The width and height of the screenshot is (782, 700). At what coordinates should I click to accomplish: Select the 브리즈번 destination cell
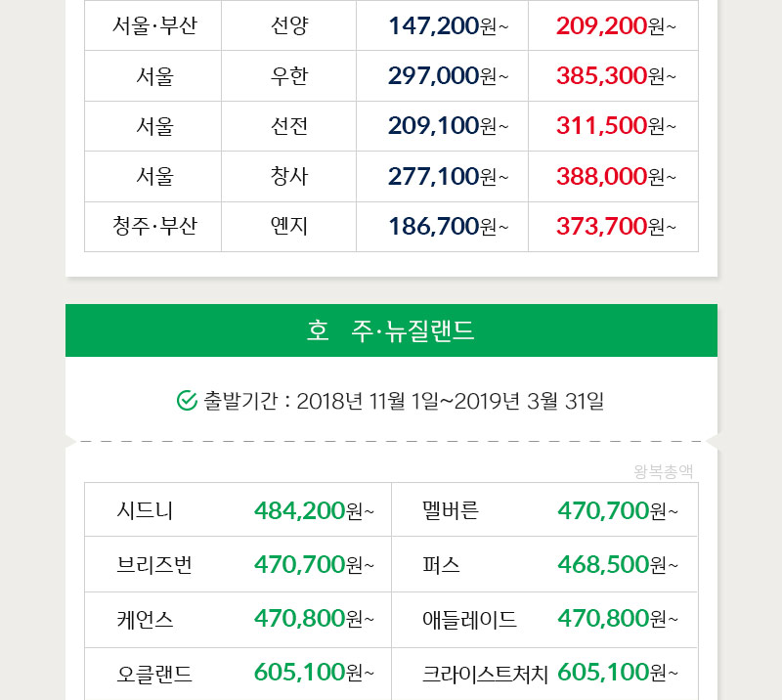tap(154, 564)
